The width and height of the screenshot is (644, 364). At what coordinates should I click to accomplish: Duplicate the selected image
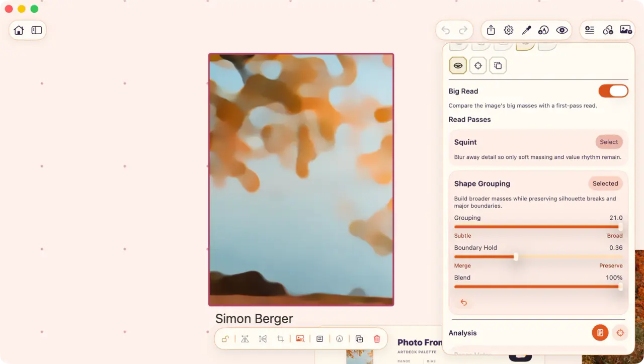coord(359,339)
